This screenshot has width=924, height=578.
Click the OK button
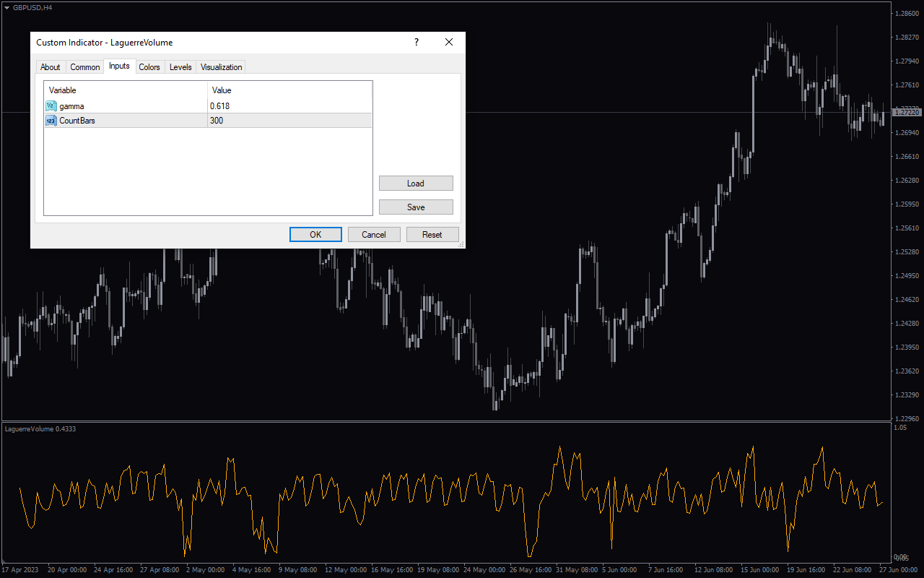point(315,234)
